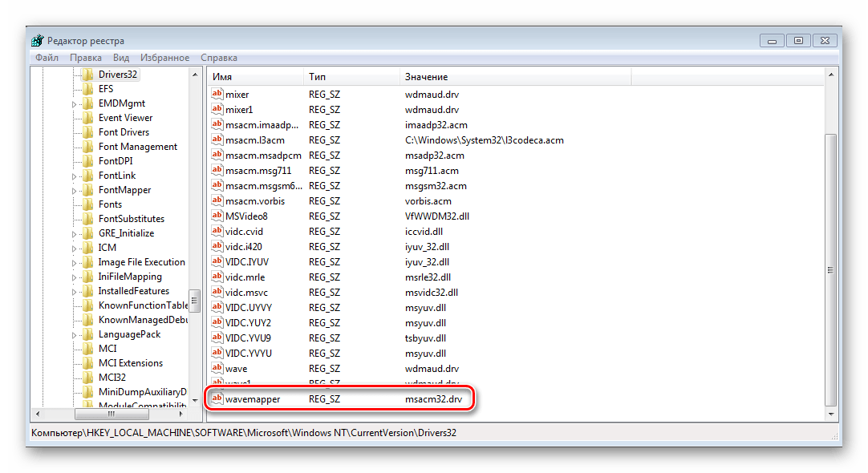Click the MSVideo8 value icon
Image resolution: width=868 pixels, height=473 pixels.
217,216
